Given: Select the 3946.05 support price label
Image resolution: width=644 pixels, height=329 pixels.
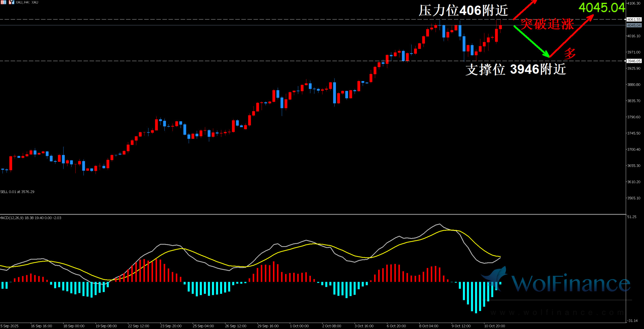Looking at the screenshot, I should click(x=634, y=61).
